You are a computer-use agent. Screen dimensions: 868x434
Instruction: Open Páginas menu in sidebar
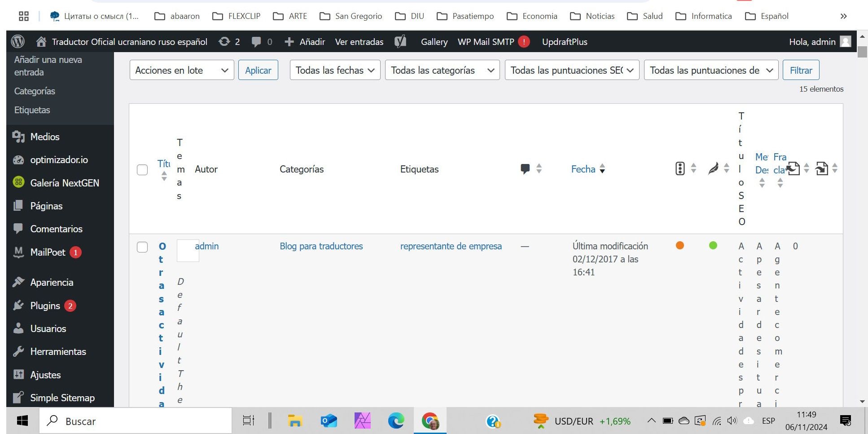tap(46, 206)
